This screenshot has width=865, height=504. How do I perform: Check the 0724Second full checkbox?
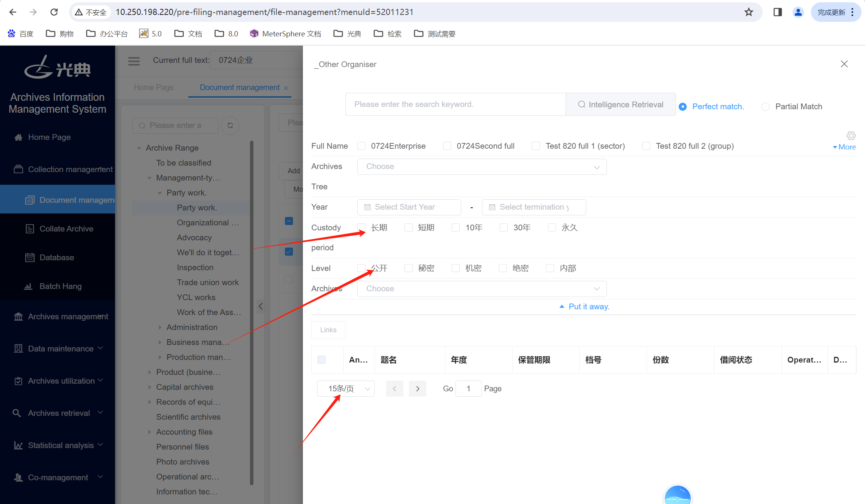point(447,146)
